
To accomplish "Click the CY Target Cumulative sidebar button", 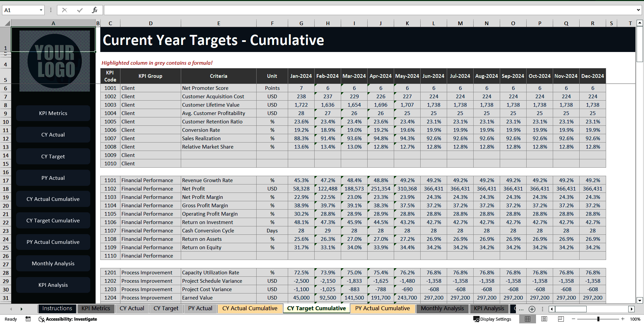I will (53, 221).
